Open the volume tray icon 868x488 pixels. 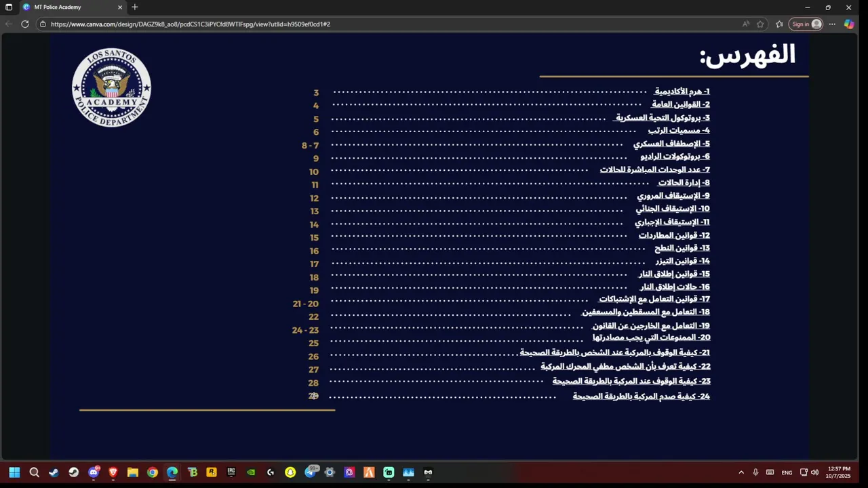point(814,472)
